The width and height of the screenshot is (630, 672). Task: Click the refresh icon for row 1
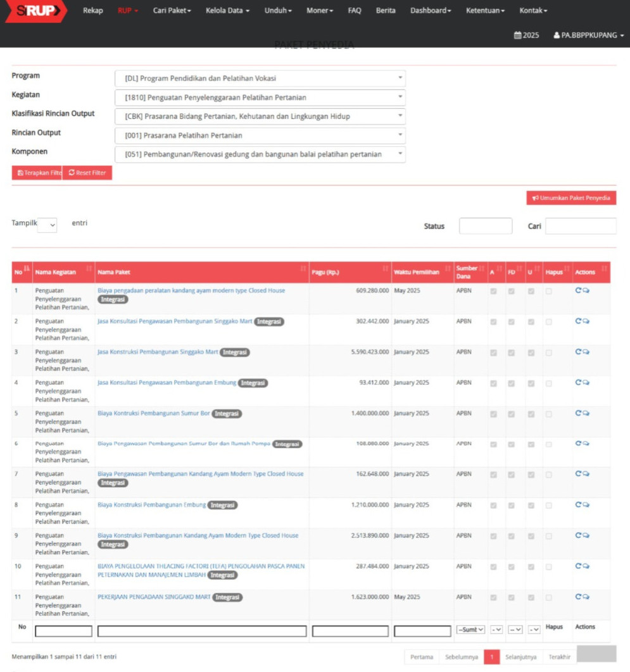point(578,290)
